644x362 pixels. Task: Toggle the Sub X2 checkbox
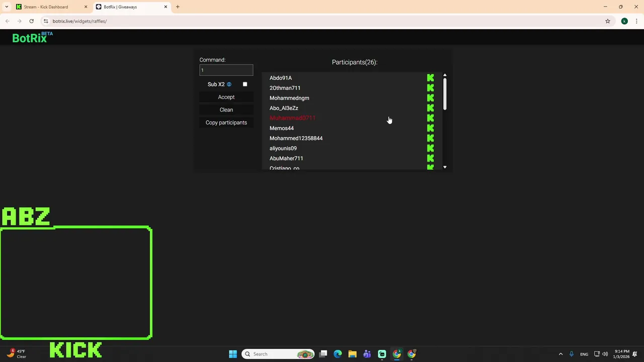coord(245,84)
